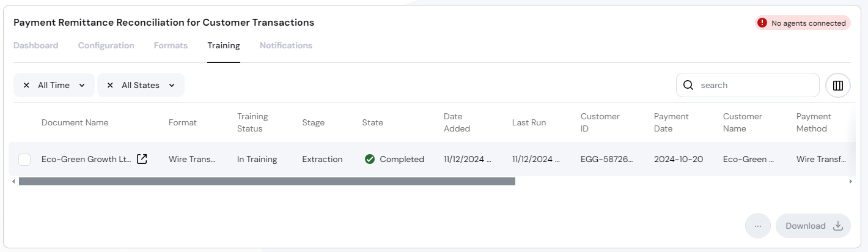Expand the All Time dropdown chevron

tap(82, 85)
